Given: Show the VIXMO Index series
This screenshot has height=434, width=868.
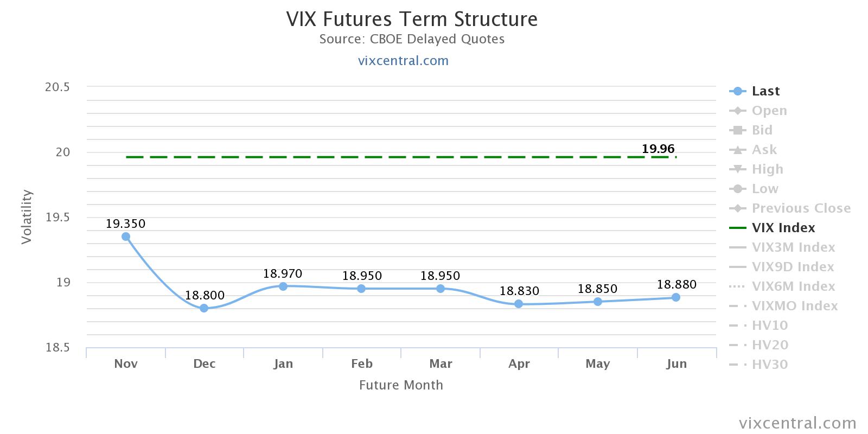Looking at the screenshot, I should pos(794,306).
